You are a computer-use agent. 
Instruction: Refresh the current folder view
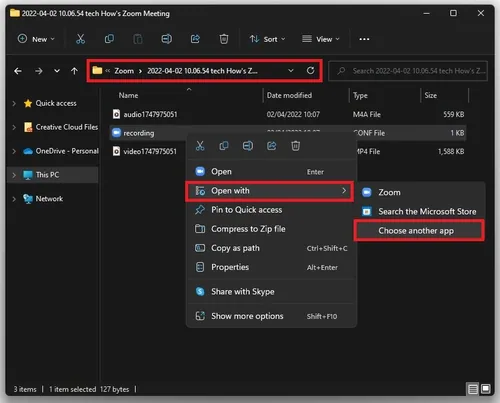coord(310,71)
